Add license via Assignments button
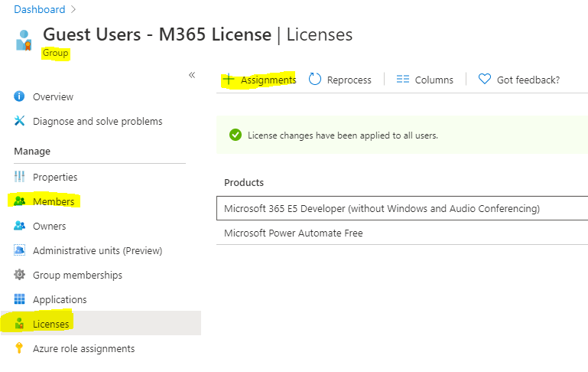 [x=259, y=80]
